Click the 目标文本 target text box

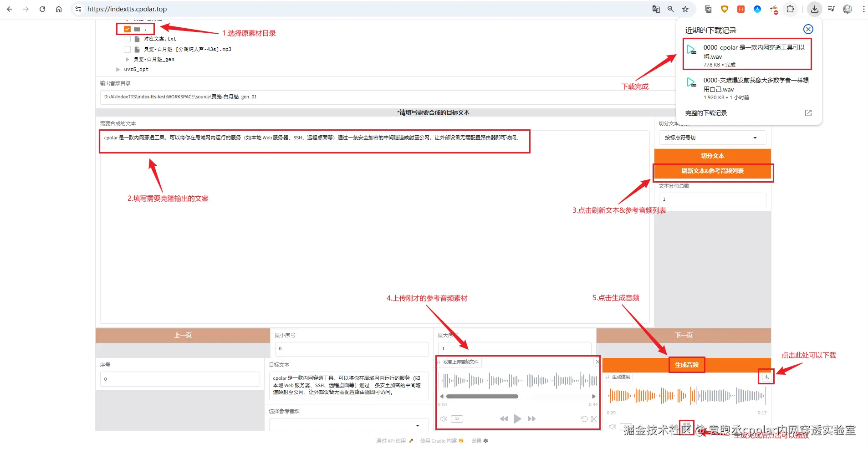(348, 385)
